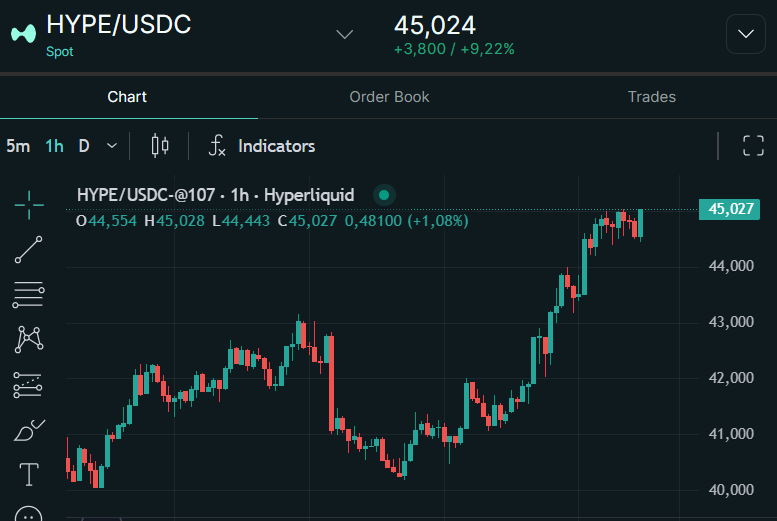Click the +3,800 / +9,22% change text

coord(454,49)
